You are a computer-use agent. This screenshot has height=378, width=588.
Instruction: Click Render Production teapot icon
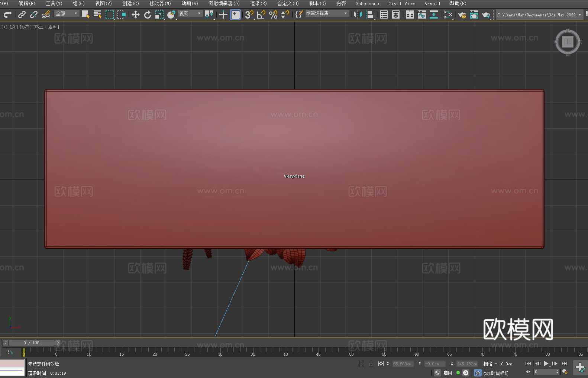(x=486, y=14)
